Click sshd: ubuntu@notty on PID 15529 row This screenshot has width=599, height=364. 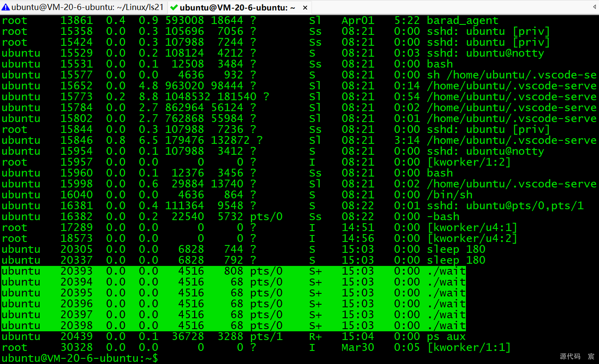click(x=486, y=53)
